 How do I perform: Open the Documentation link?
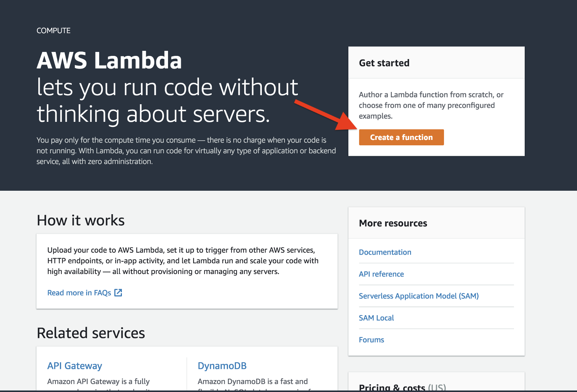(385, 252)
